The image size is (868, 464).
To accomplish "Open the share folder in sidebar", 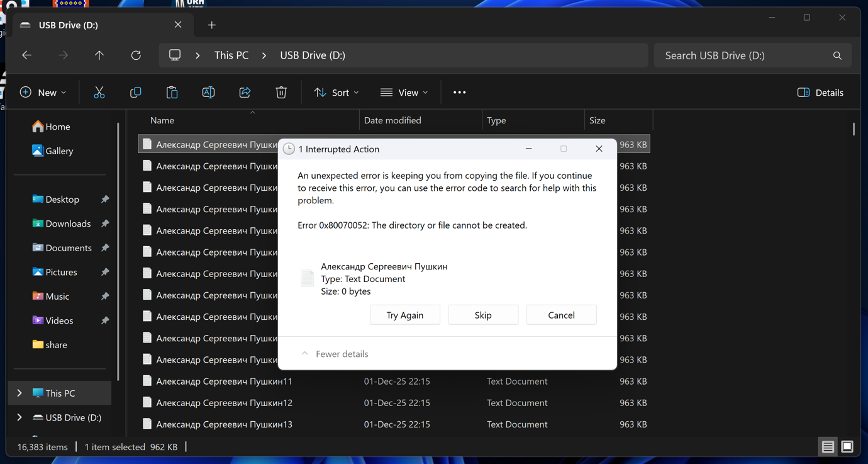I will point(49,345).
